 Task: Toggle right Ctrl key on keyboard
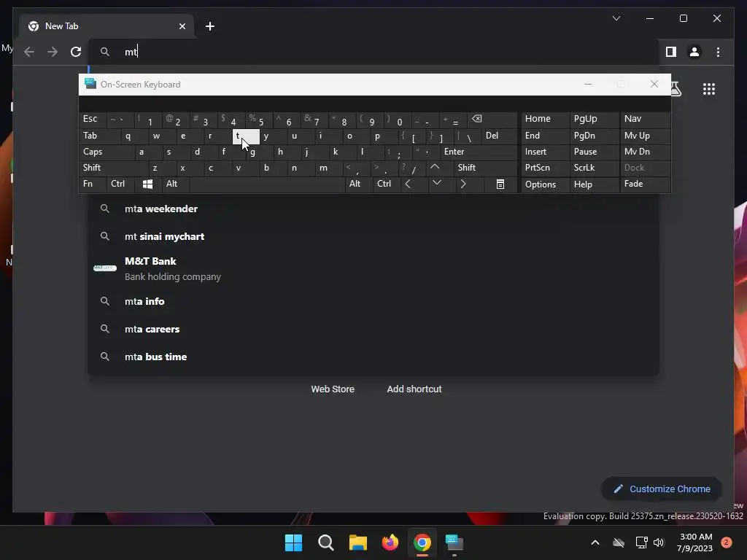(387, 184)
